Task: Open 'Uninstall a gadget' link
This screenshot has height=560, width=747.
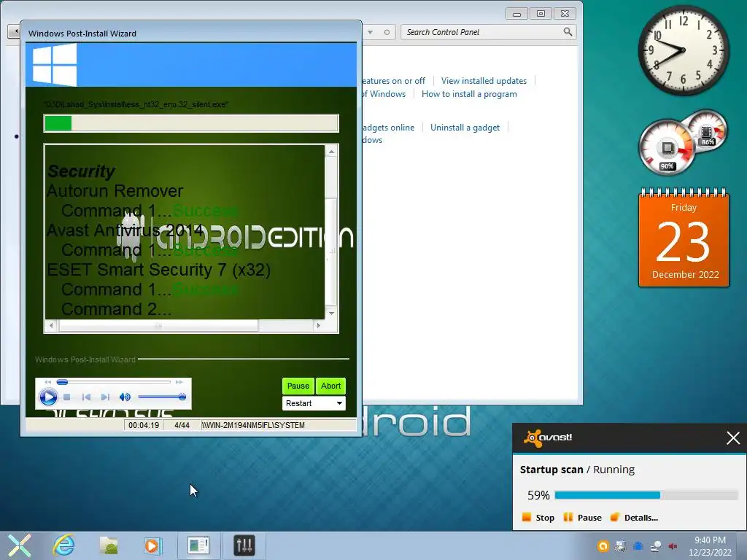Action: pos(465,128)
